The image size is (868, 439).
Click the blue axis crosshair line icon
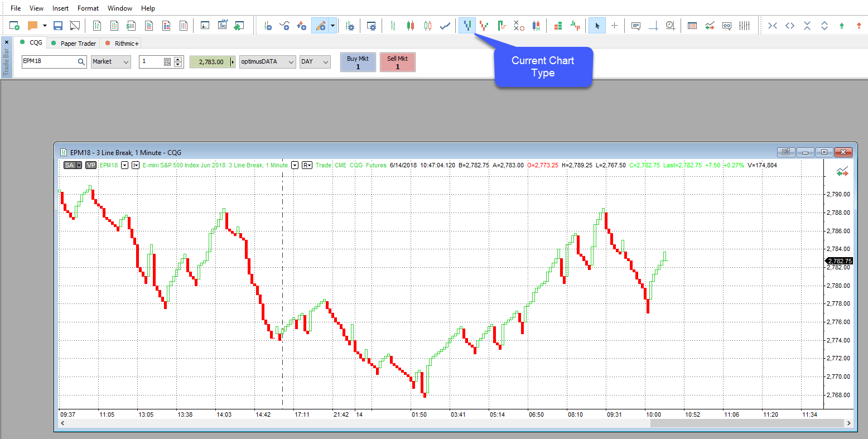click(653, 26)
